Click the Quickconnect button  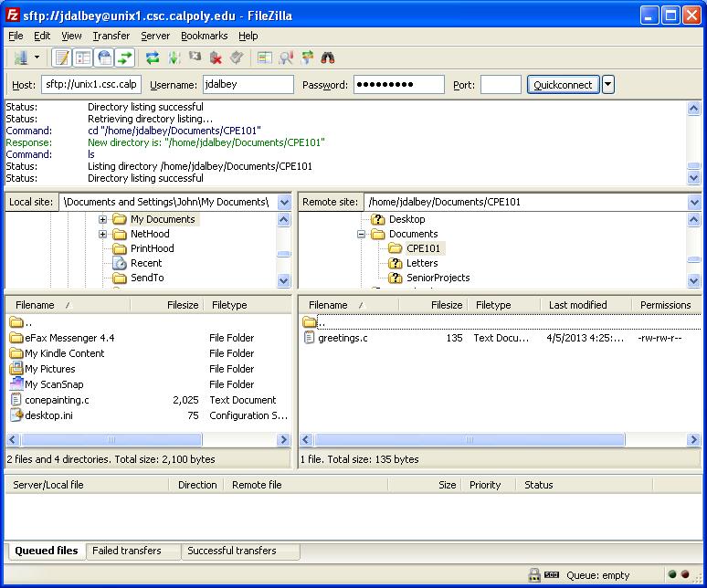564,85
